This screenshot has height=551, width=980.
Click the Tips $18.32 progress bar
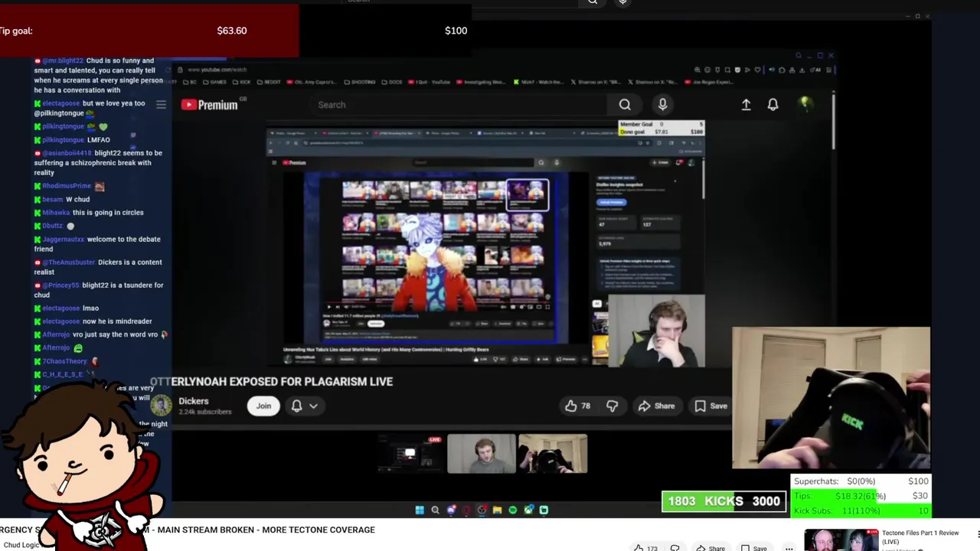tap(861, 496)
